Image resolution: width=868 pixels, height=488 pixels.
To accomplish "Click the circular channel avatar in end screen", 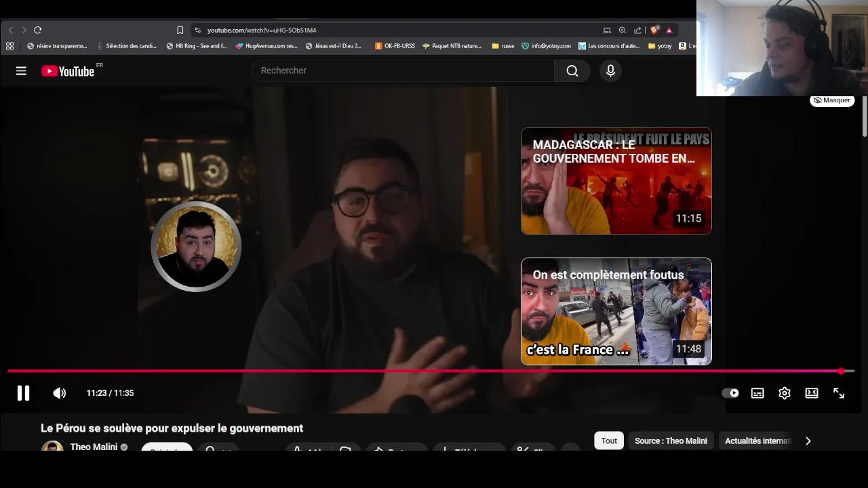I will tap(196, 247).
